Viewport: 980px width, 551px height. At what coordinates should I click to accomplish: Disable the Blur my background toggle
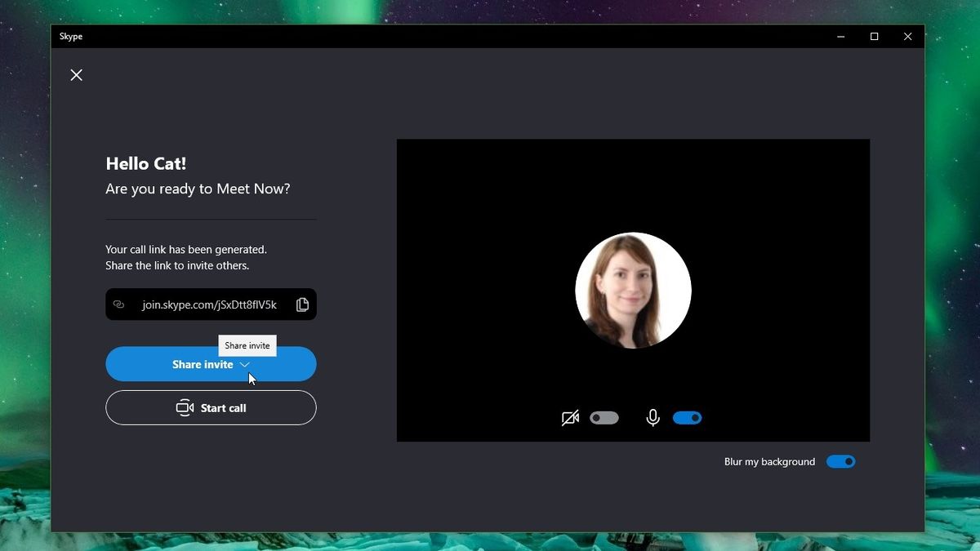pos(841,461)
